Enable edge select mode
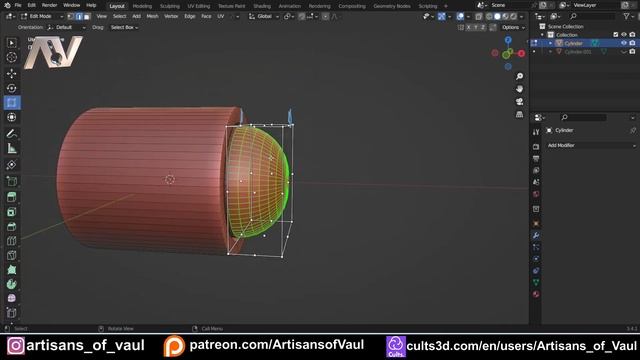 79,17
